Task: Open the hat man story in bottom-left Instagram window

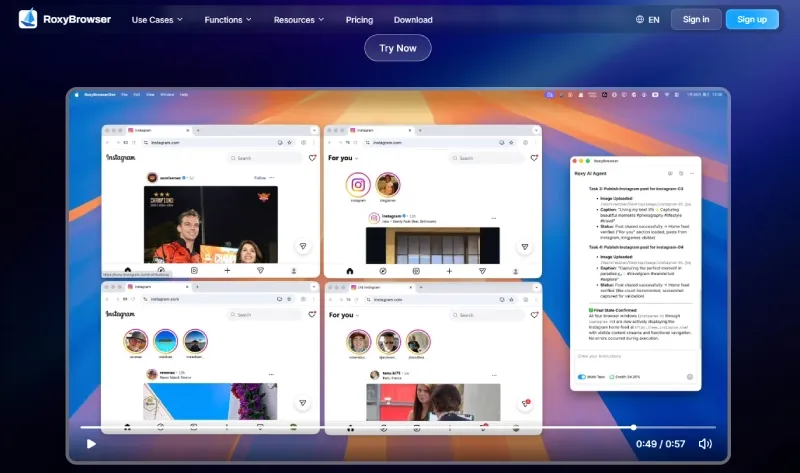Action: pyautogui.click(x=136, y=341)
